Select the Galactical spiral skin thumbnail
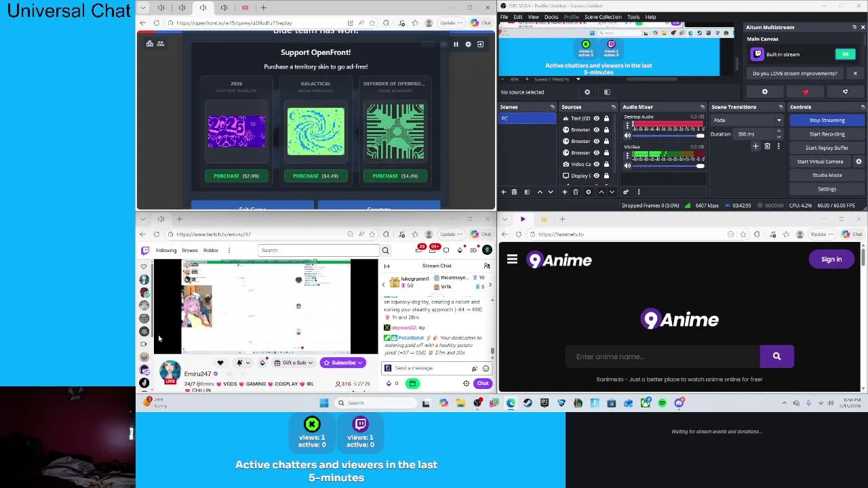 pos(315,131)
